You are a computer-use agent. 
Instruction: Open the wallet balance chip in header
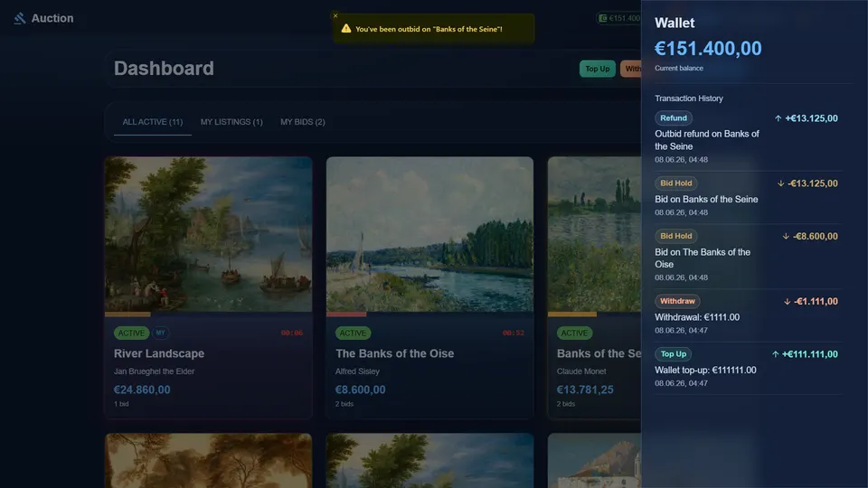tap(618, 18)
